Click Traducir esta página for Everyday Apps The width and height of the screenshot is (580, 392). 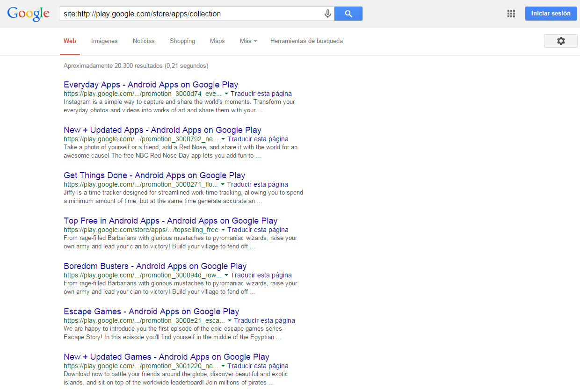tap(261, 94)
